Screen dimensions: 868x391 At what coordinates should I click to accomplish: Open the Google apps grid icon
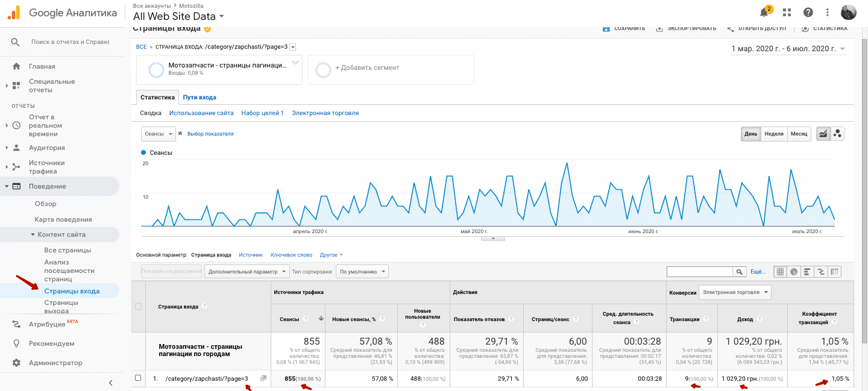point(787,13)
